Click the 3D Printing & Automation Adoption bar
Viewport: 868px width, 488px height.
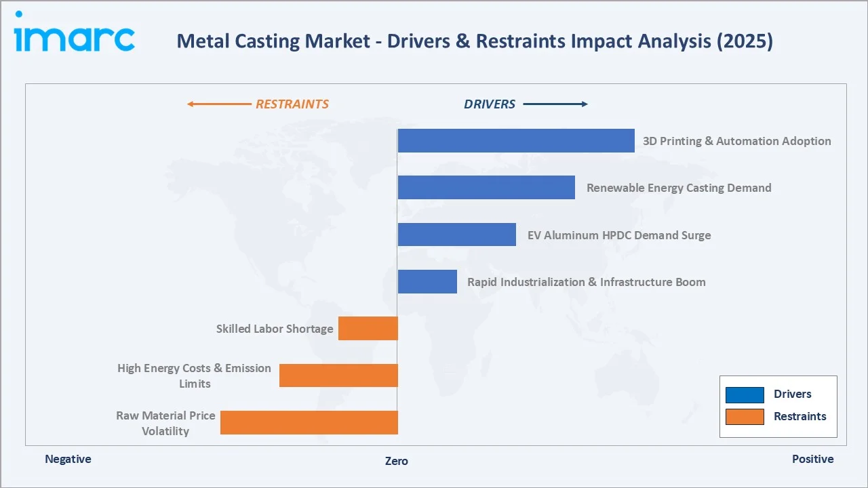coord(515,140)
